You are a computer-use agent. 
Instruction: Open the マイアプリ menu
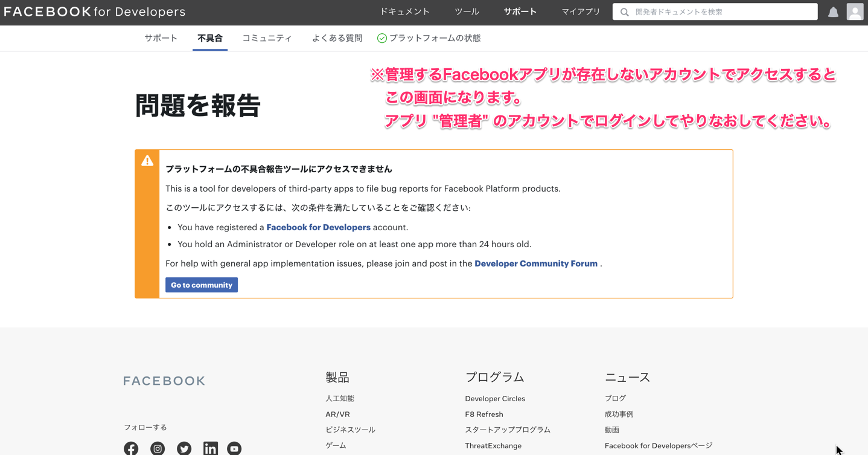coord(581,11)
